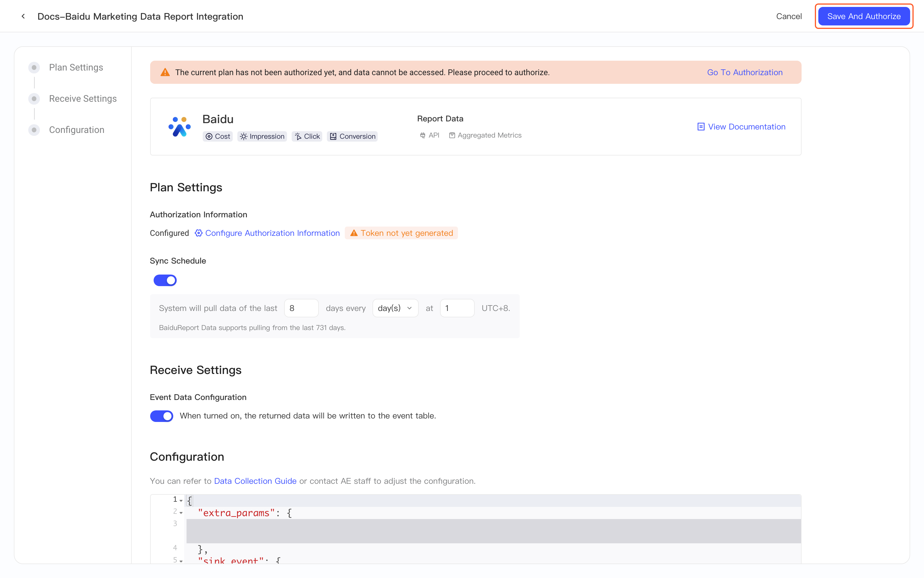Click the Report Data heading
This screenshot has height=578, width=924.
[x=440, y=119]
